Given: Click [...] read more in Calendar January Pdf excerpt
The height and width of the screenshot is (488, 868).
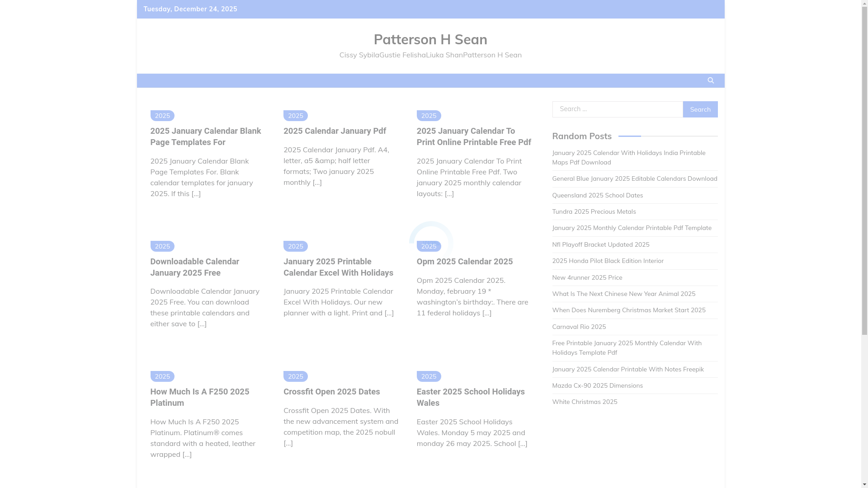Looking at the screenshot, I should 317,182.
